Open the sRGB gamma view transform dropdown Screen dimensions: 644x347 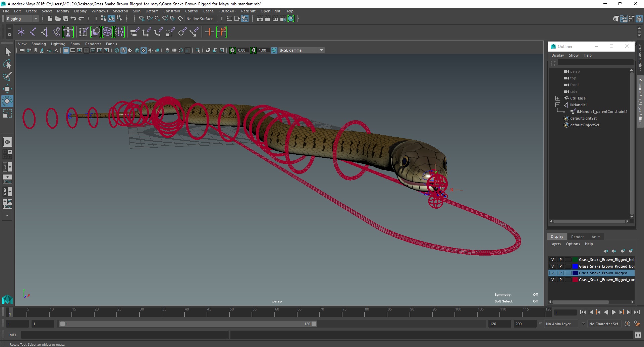[x=301, y=50]
